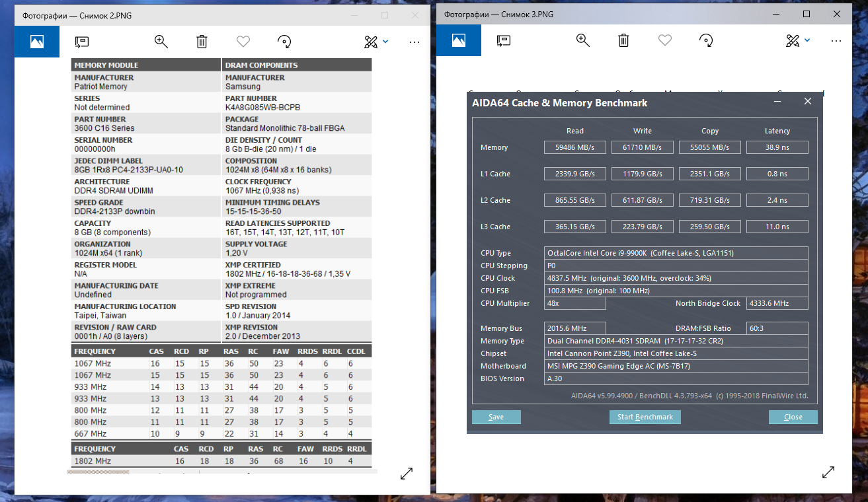868x502 pixels.
Task: Click CPU Type field showing i9-9900K
Action: 676,253
